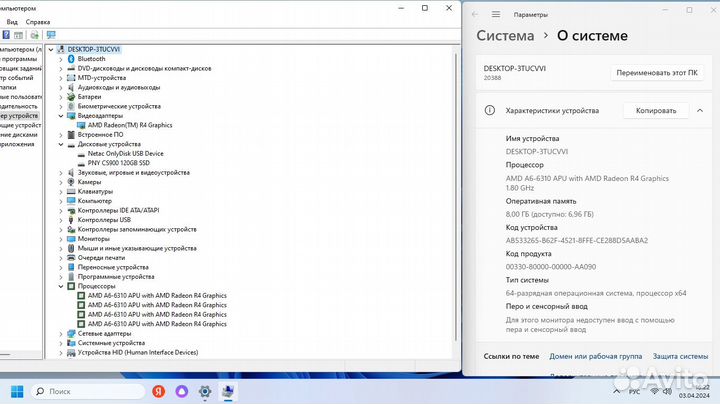Click the device ID text AB533265-B62F-4521
720x404 pixels.
[577, 240]
